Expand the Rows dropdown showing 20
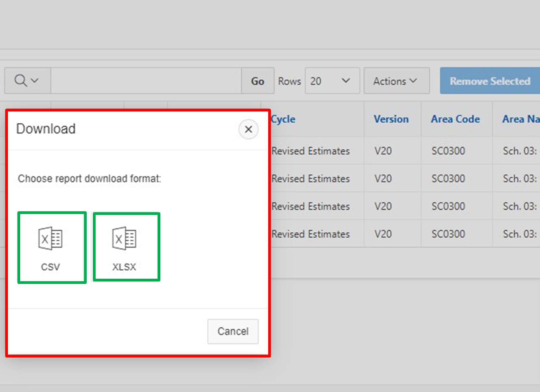Image resolution: width=540 pixels, height=392 pixels. tap(332, 81)
